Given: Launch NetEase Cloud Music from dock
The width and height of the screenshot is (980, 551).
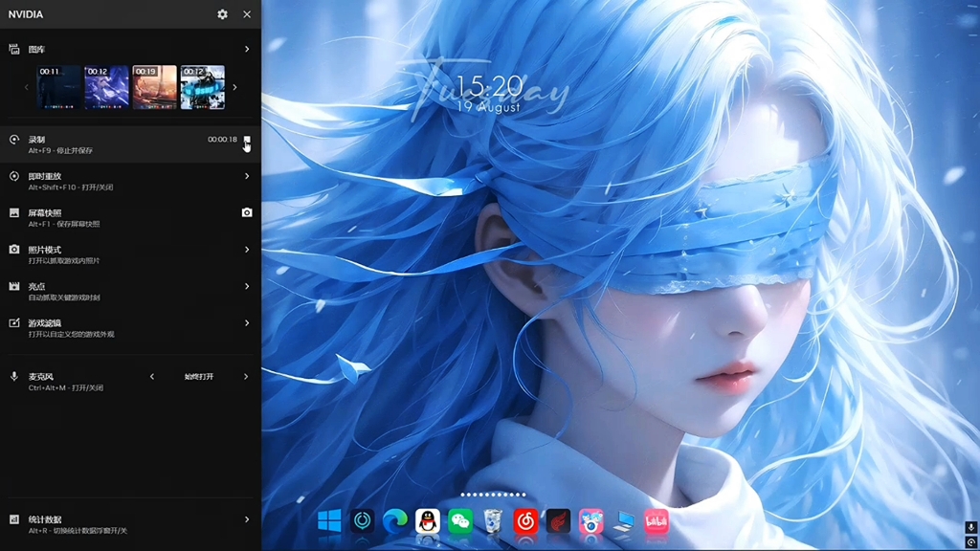Looking at the screenshot, I should click(525, 520).
